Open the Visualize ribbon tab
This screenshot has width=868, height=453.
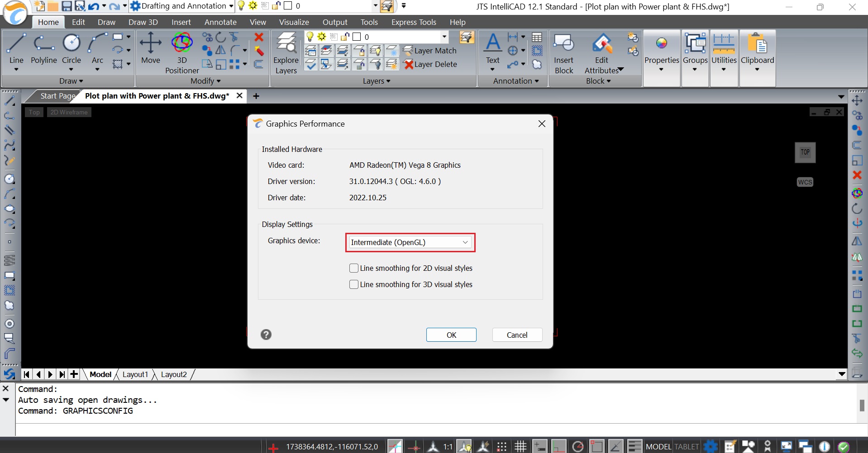(294, 22)
